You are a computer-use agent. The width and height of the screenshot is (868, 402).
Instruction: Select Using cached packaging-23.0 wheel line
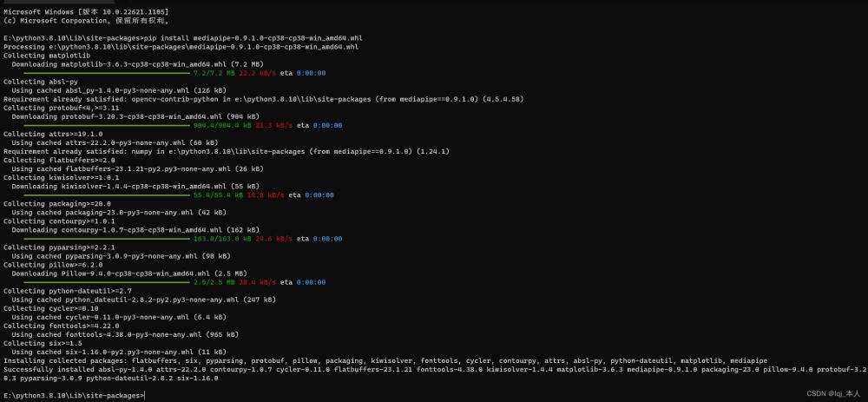point(121,213)
